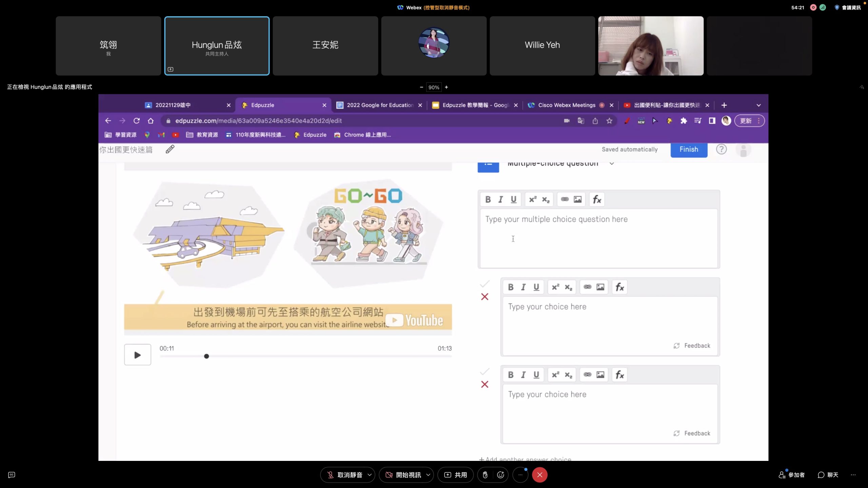This screenshot has width=868, height=488.
Task: Open the fx equation editor for the question
Action: pyautogui.click(x=597, y=200)
